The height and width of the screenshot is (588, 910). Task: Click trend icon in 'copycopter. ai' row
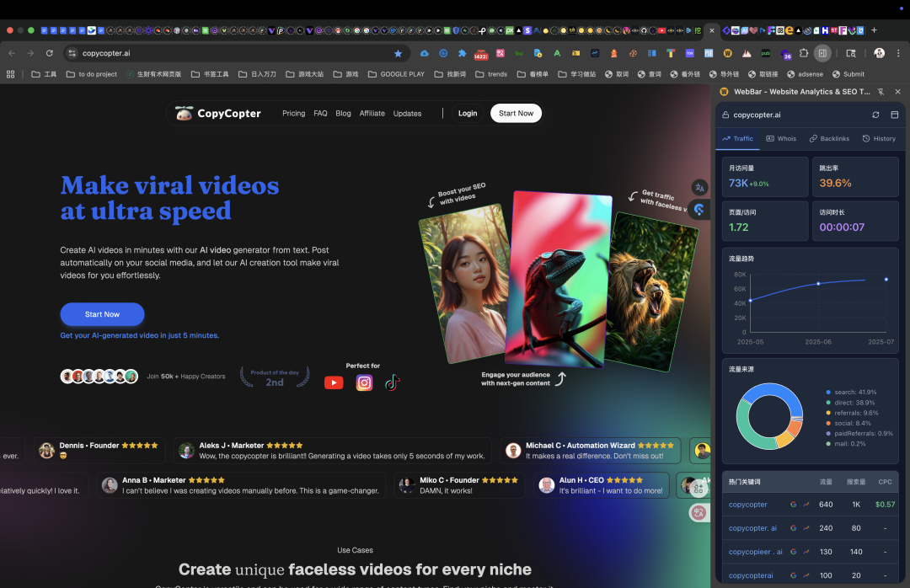click(806, 528)
